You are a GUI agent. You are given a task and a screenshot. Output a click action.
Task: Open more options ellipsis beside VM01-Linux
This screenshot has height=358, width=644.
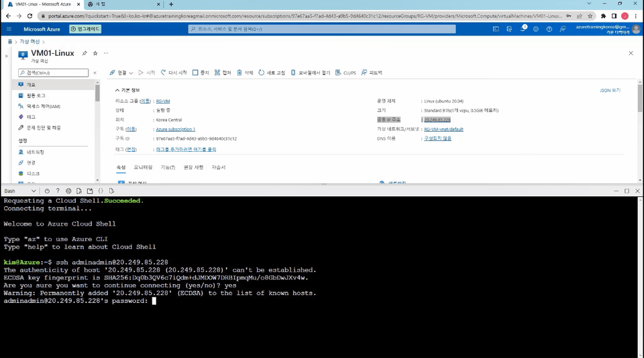click(106, 53)
